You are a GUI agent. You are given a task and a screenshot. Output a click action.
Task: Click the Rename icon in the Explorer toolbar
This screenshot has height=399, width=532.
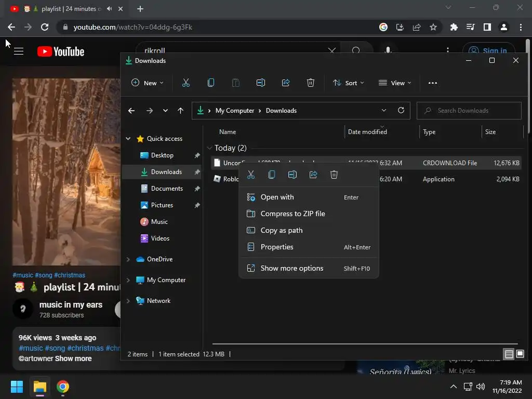(261, 83)
